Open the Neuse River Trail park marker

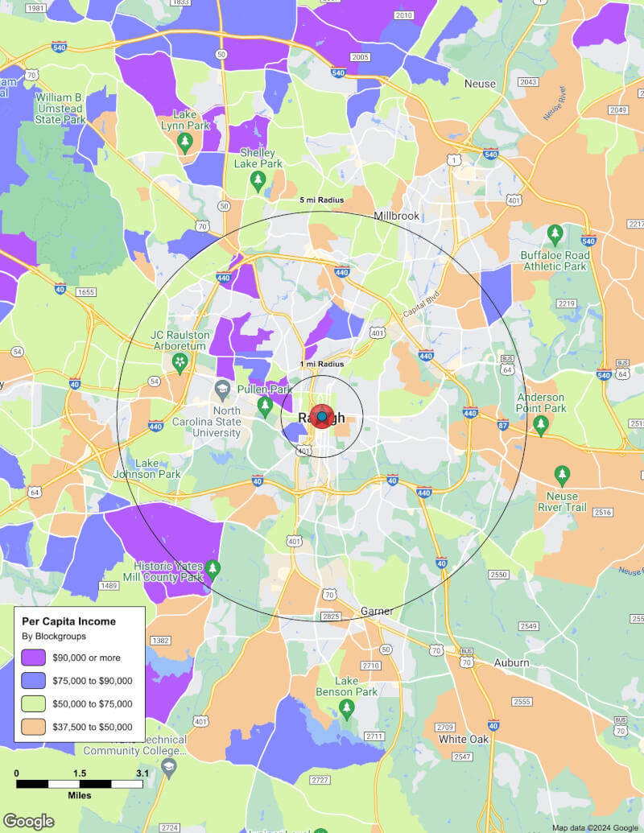[x=562, y=475]
